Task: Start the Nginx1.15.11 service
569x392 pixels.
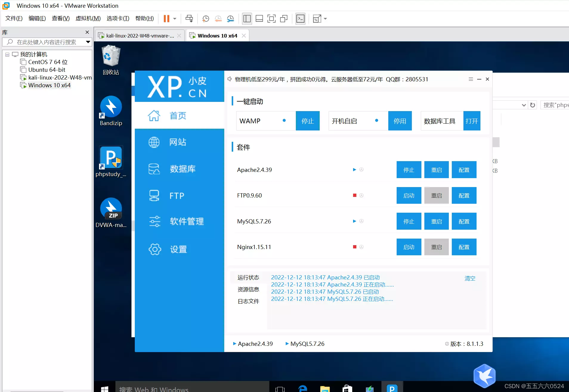Action: 409,247
